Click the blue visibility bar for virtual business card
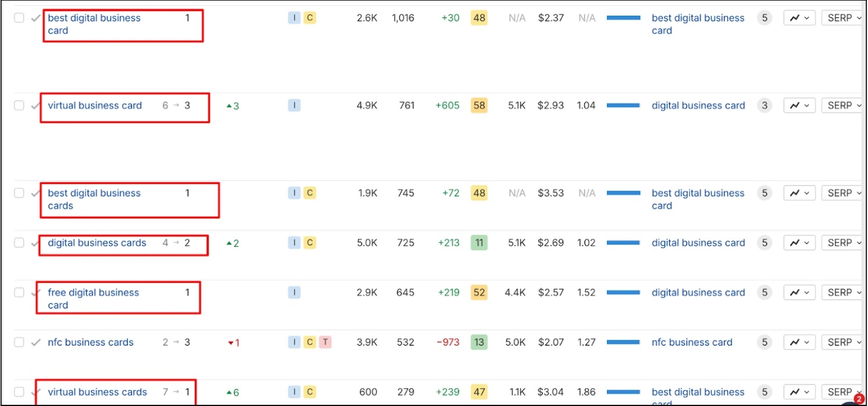Screen dimensions: 868x406 pos(623,105)
